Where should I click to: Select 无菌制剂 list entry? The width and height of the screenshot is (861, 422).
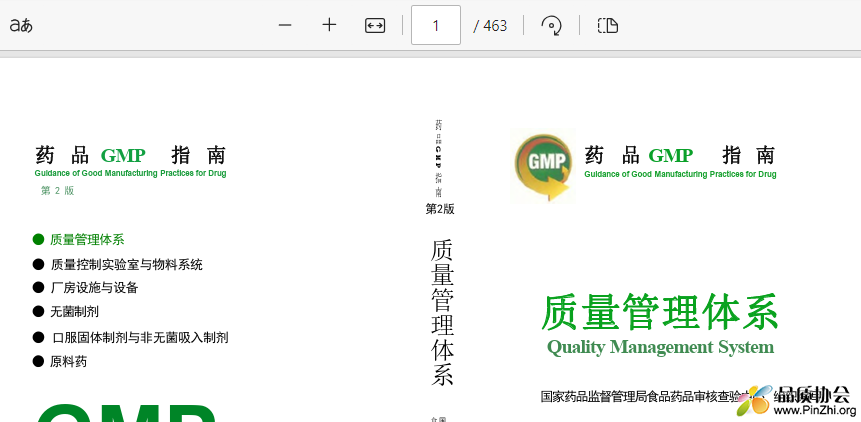click(75, 312)
